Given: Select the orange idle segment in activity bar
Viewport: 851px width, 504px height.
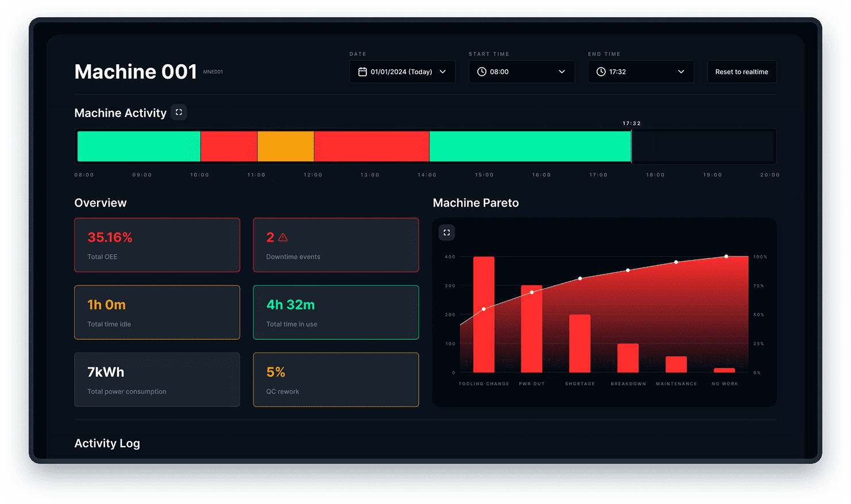Looking at the screenshot, I should click(285, 146).
